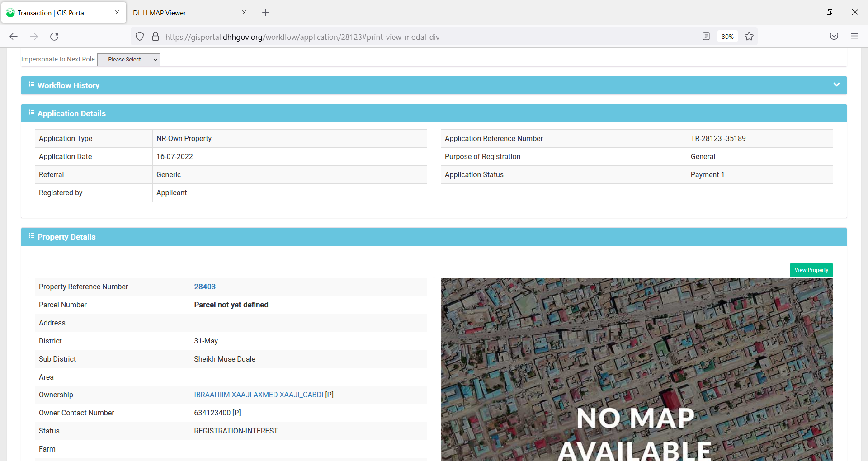Image resolution: width=868 pixels, height=461 pixels.
Task: Click the Sheikh Muse Duale sub district
Action: click(x=225, y=359)
